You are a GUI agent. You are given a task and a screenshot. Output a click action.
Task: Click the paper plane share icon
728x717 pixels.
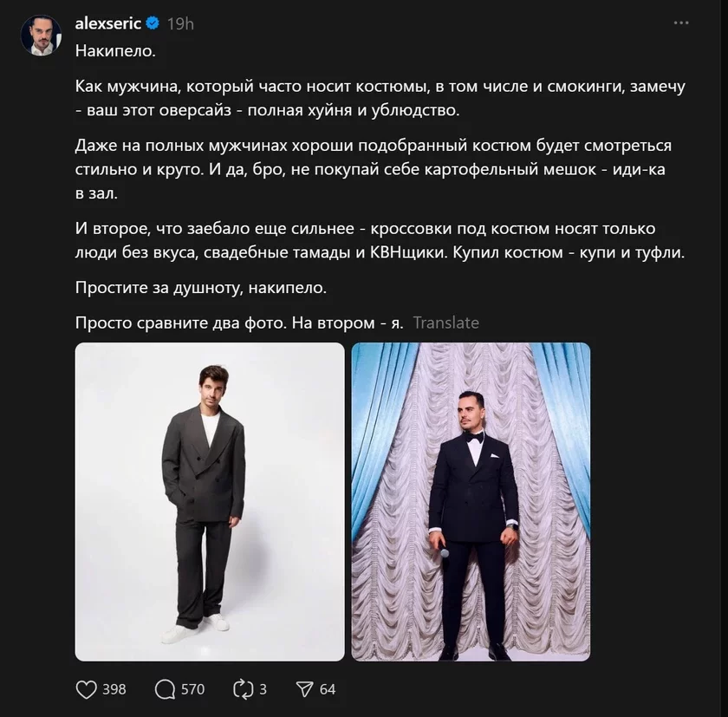point(304,689)
